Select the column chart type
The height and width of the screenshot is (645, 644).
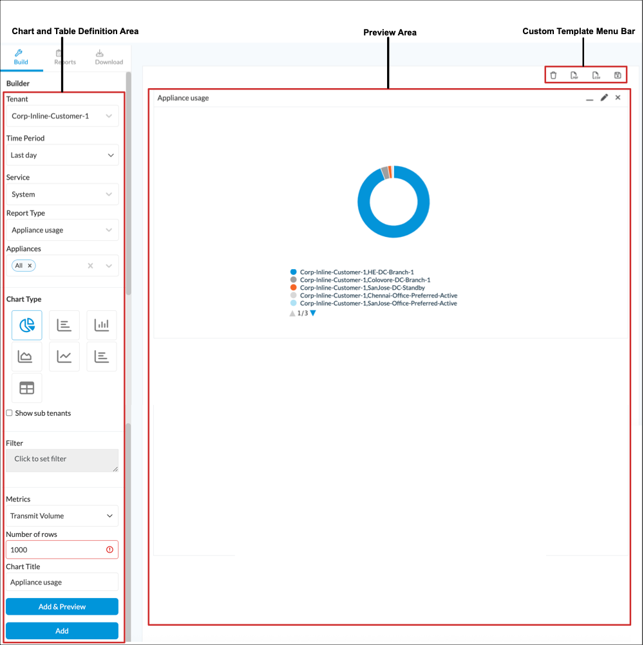click(x=102, y=324)
